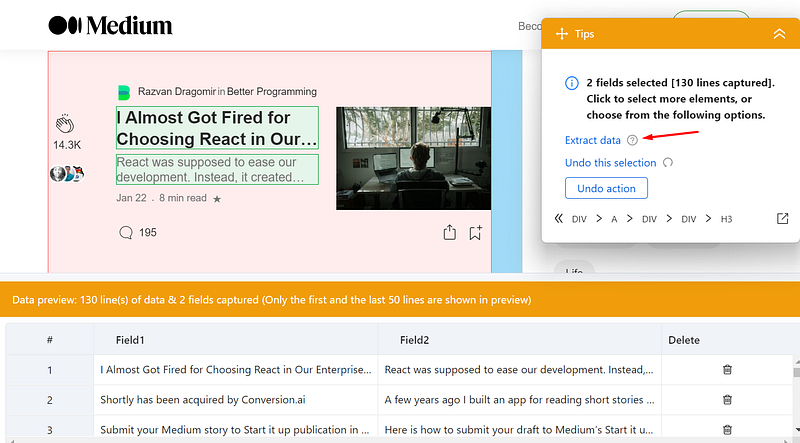Click cell 'Submit your Medium story to Start it up'
This screenshot has height=443, width=800.
tap(235, 430)
